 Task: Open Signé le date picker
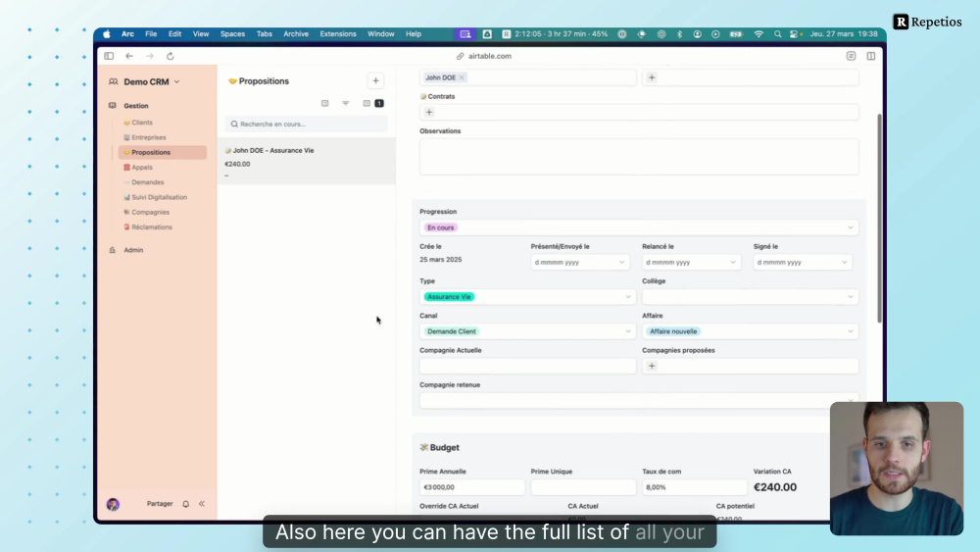coord(802,262)
